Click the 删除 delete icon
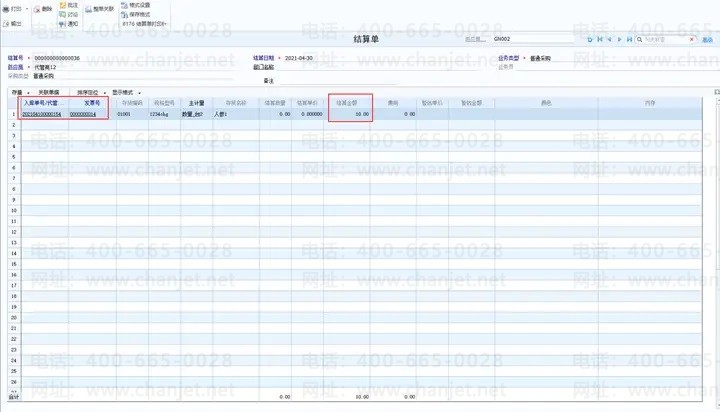The width and height of the screenshot is (720, 412). [37, 9]
